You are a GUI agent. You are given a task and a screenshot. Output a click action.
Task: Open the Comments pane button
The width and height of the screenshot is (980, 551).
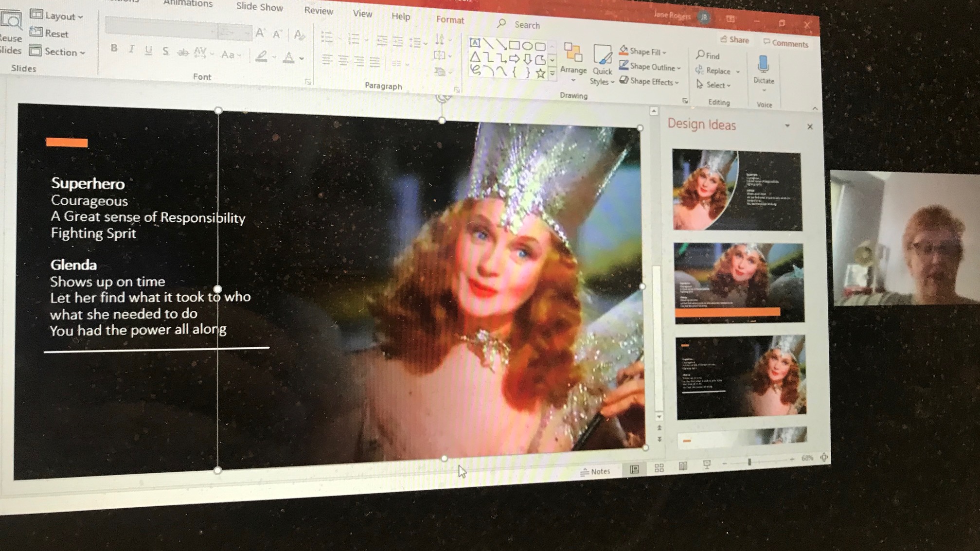[785, 43]
